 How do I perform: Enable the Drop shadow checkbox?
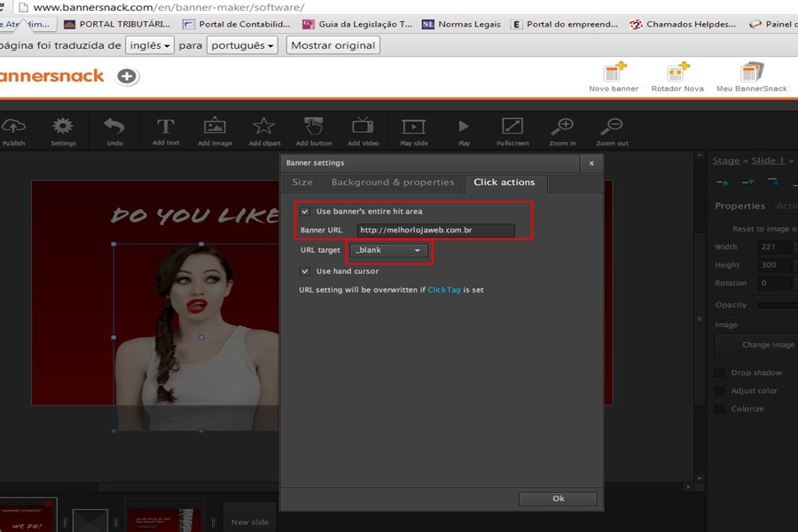pyautogui.click(x=720, y=372)
